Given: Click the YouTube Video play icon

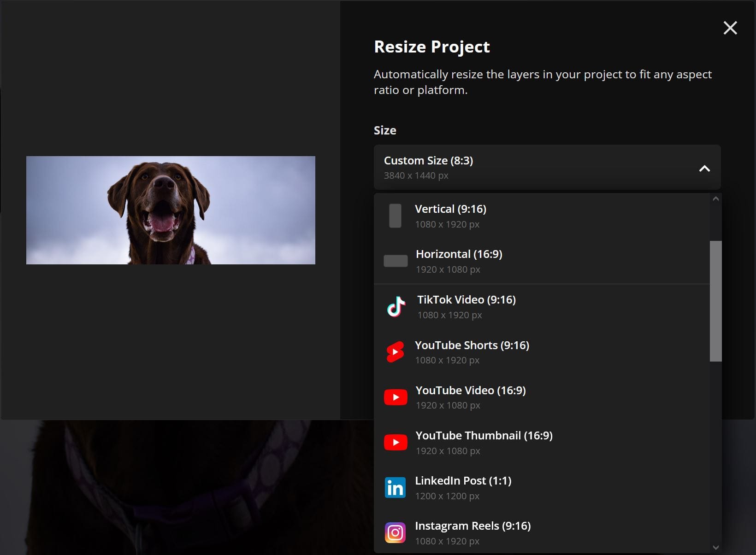Looking at the screenshot, I should pyautogui.click(x=396, y=397).
